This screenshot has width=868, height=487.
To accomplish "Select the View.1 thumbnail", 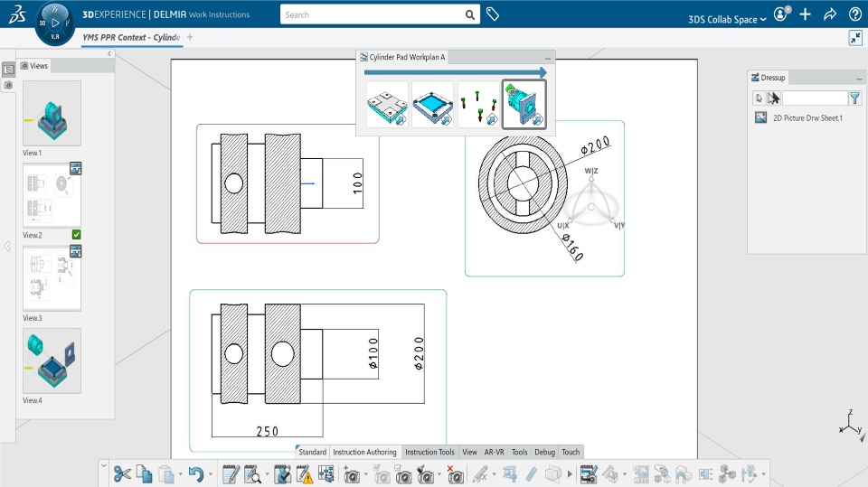I will [52, 114].
